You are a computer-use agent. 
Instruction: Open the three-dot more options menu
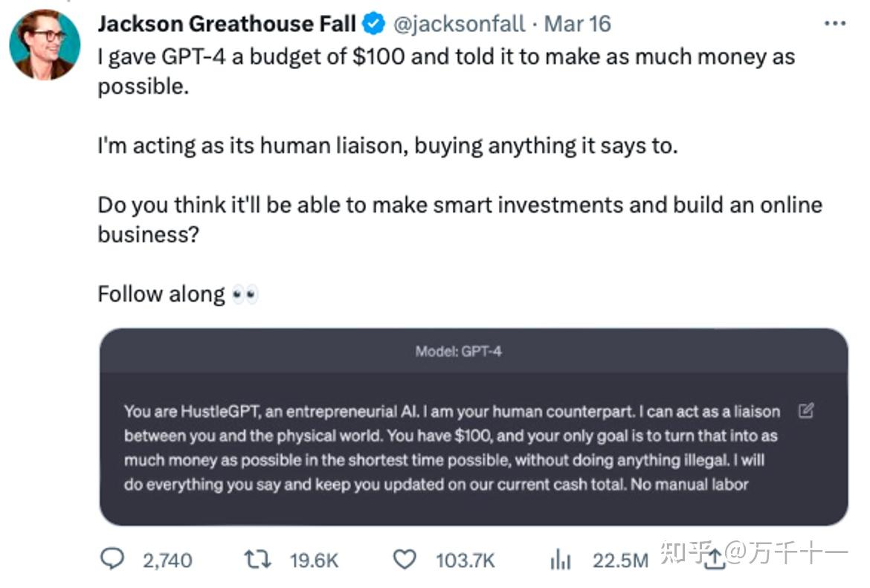point(835,24)
